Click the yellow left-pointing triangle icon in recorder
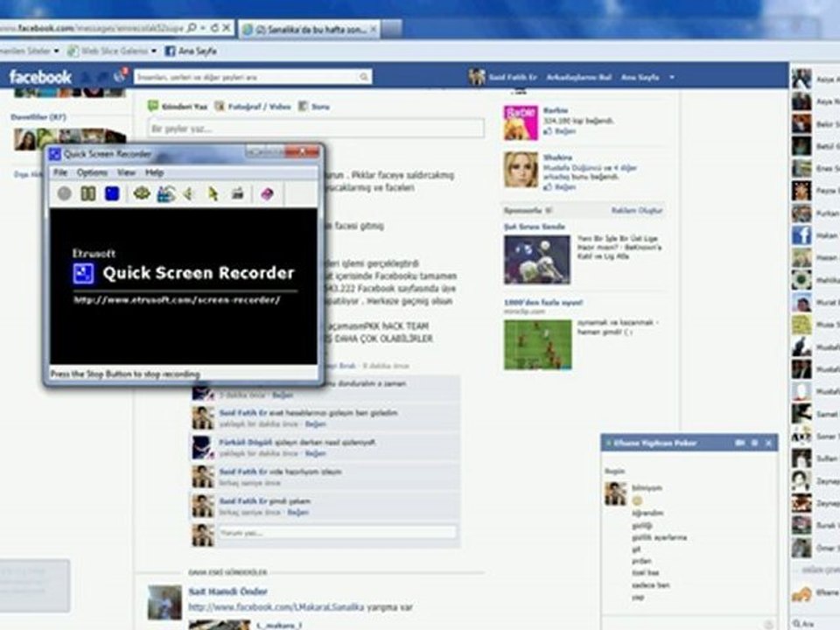Screen dimensions: 840x630 pyautogui.click(x=188, y=193)
